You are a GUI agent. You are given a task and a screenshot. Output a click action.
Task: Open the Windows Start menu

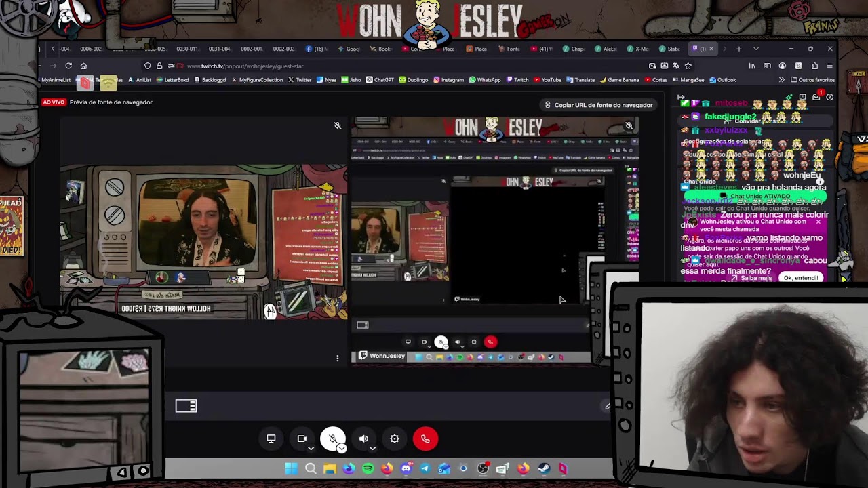pos(291,468)
